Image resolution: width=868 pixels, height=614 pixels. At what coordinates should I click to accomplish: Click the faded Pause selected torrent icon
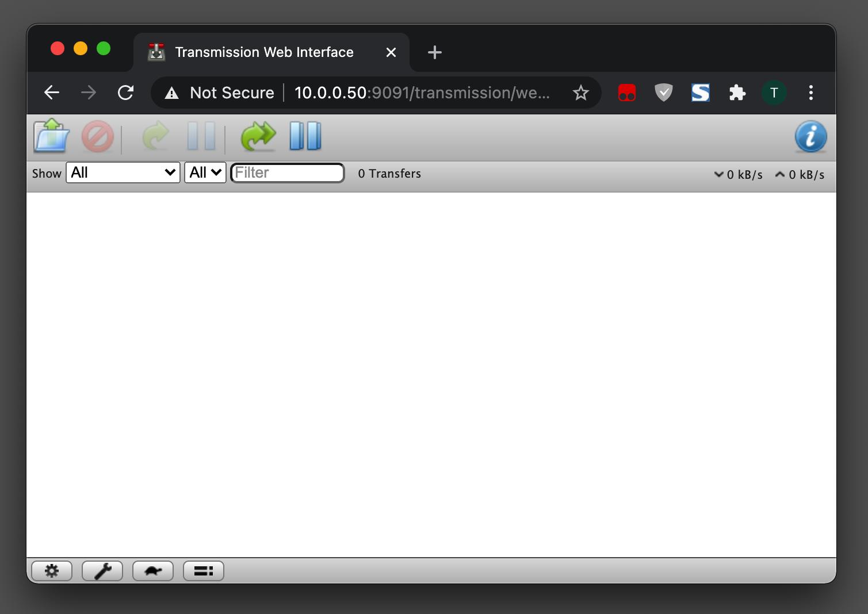coord(201,136)
